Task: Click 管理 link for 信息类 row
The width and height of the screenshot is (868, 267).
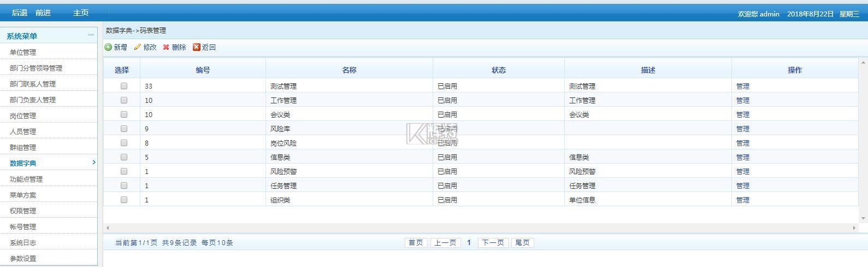Action: coord(742,158)
